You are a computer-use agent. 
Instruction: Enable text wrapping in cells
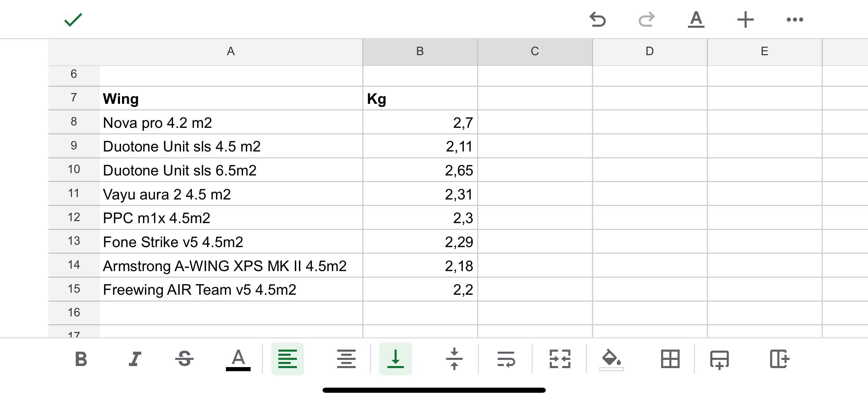(506, 359)
